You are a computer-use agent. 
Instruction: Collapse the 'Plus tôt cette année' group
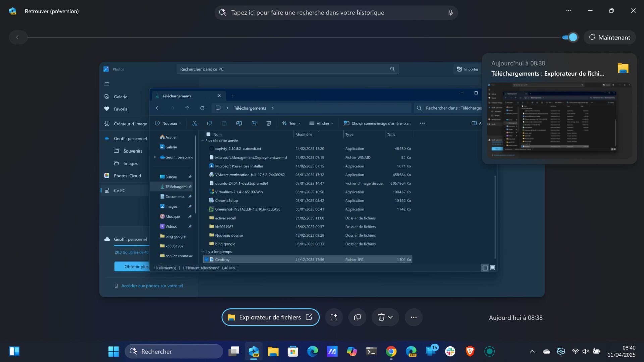202,141
